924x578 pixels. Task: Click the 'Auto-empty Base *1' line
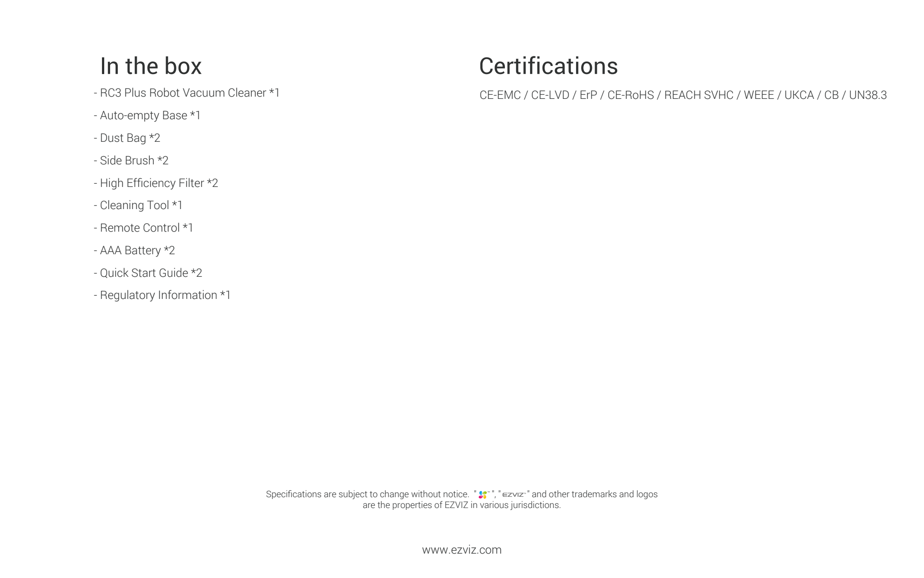click(147, 116)
